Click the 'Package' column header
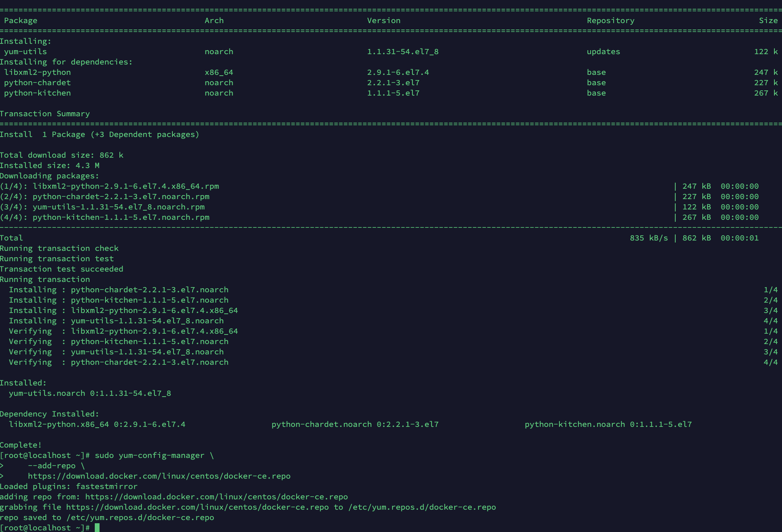This screenshot has height=532, width=782. pyautogui.click(x=21, y=20)
